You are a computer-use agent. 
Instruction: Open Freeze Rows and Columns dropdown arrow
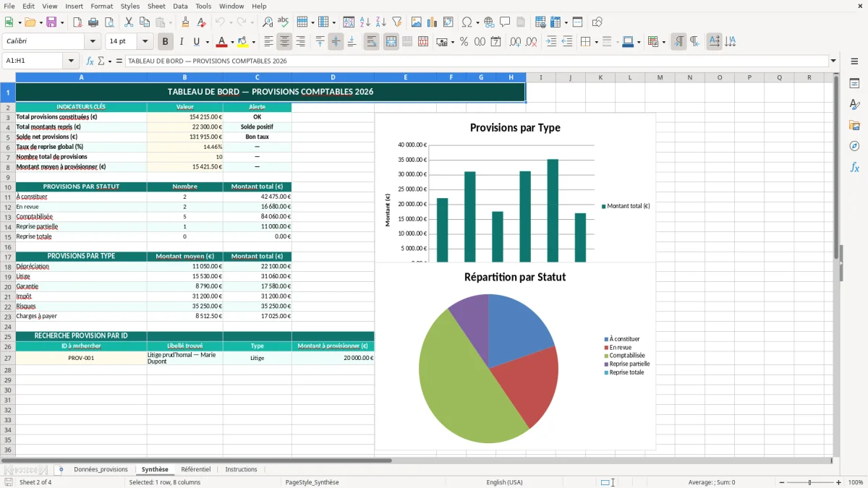point(566,22)
